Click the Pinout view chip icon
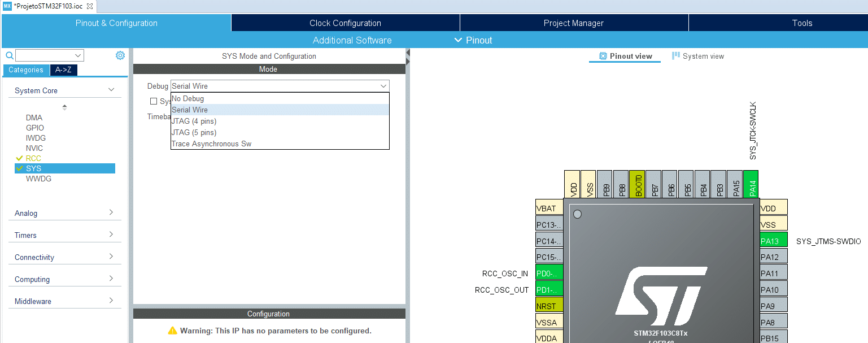 (603, 56)
